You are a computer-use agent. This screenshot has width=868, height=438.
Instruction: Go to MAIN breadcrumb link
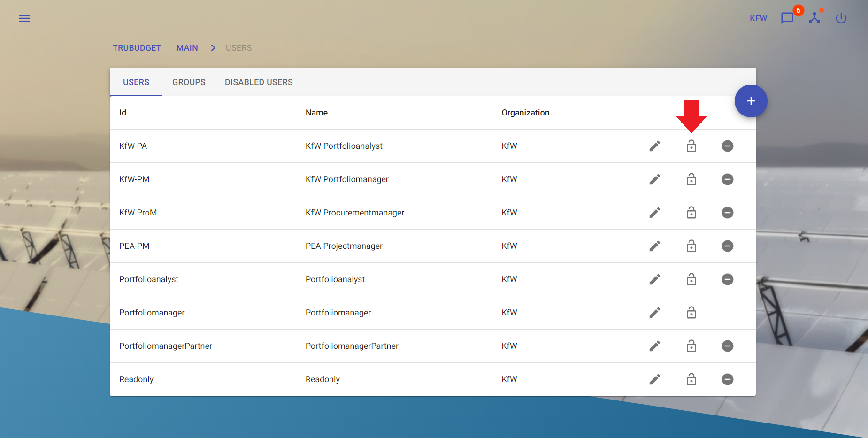[187, 48]
